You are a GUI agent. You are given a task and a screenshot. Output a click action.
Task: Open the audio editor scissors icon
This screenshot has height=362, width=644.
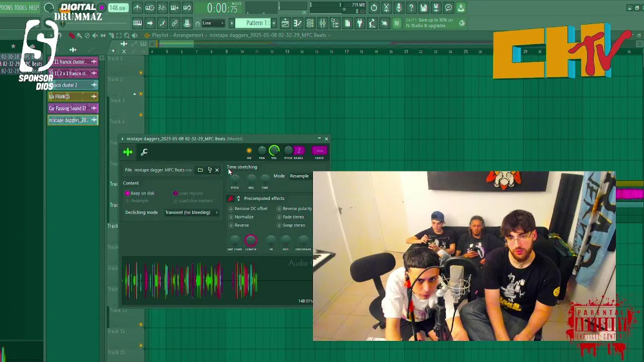[386, 8]
